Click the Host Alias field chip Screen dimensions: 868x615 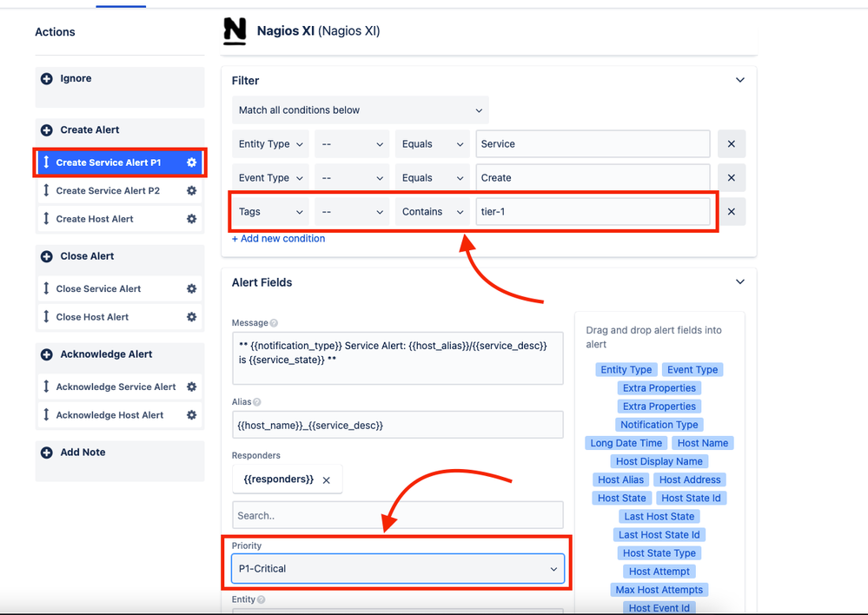pyautogui.click(x=620, y=479)
